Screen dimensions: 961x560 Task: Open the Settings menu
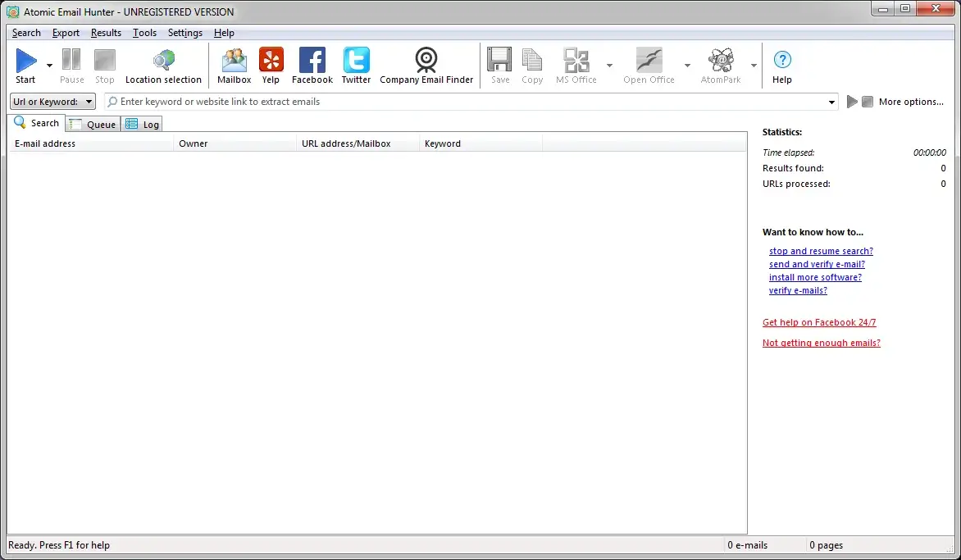(x=184, y=33)
